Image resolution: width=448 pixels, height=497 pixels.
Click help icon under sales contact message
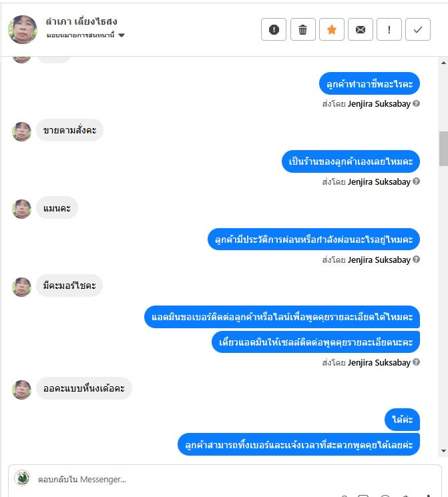416,362
